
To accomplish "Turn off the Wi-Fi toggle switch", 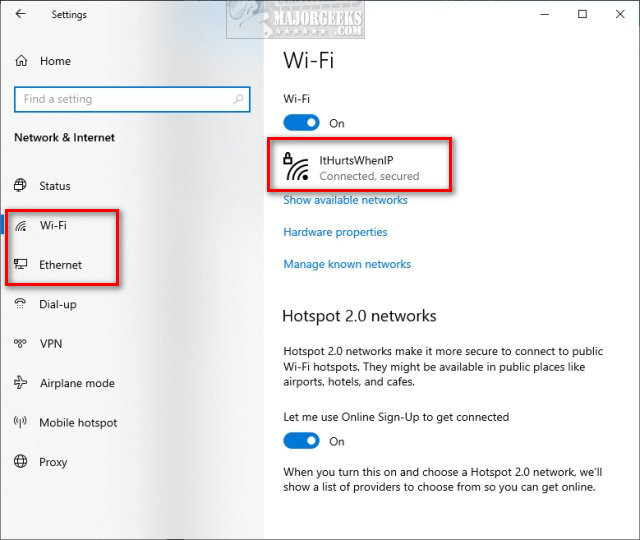I will click(x=301, y=123).
